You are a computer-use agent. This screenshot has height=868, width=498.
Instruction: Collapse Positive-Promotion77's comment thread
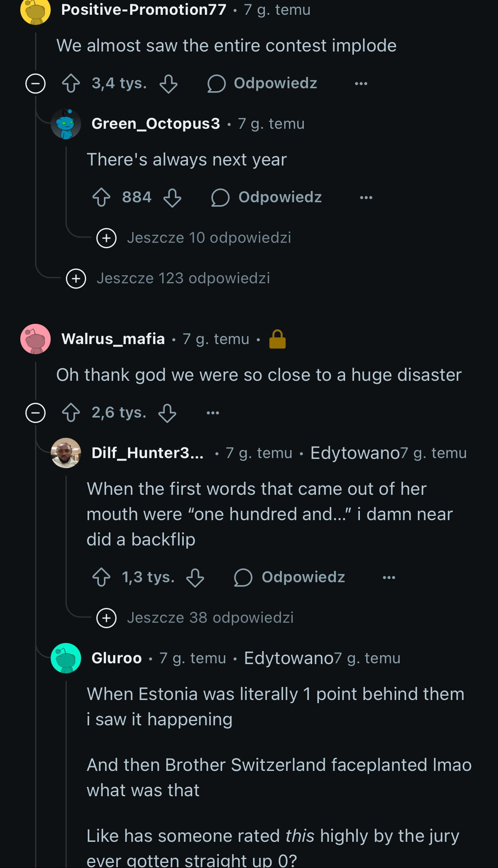[35, 84]
